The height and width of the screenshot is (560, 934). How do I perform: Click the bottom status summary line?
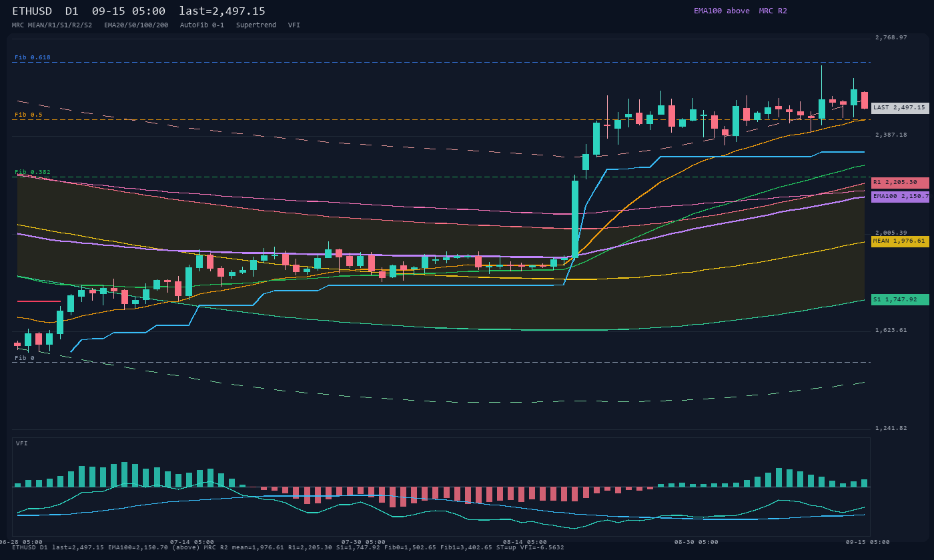288,548
